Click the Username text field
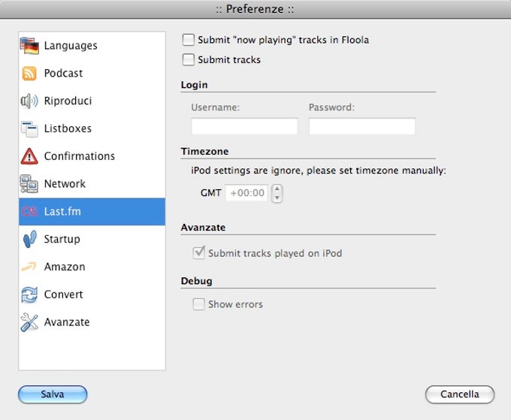The height and width of the screenshot is (420, 511). (244, 126)
